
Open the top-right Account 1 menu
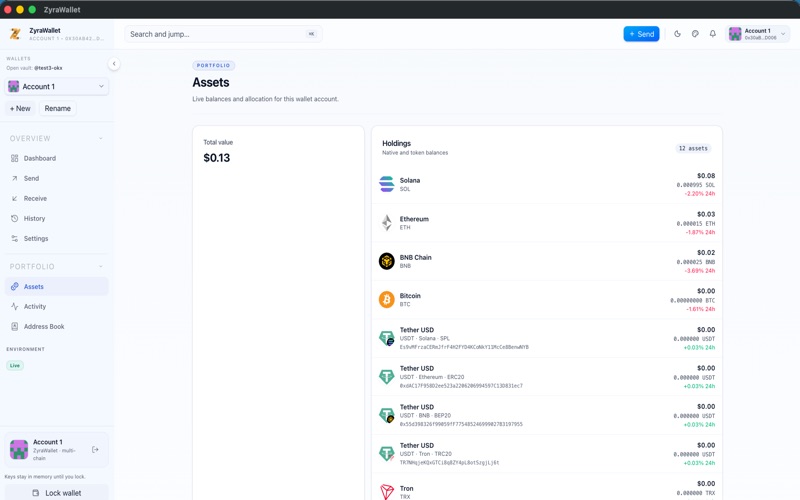757,34
